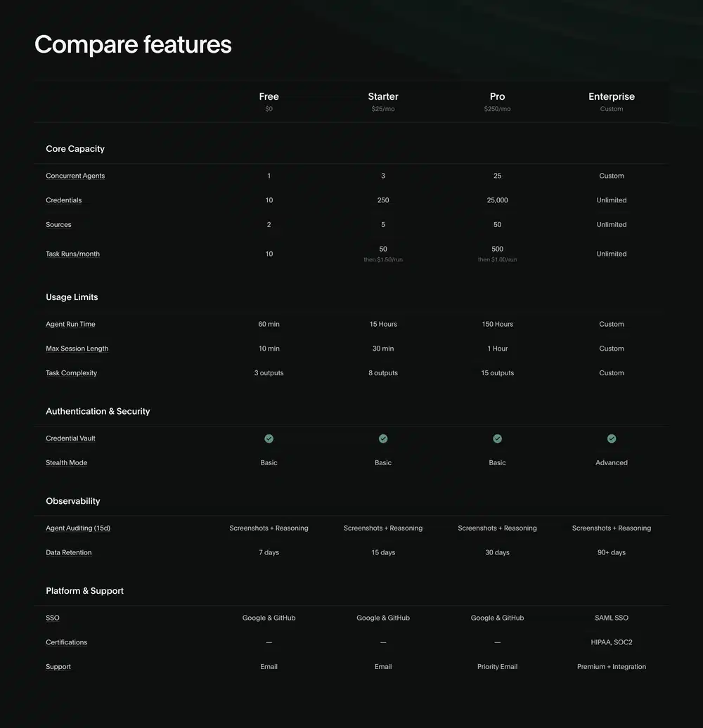Click the Agent Run Time feature label

coord(70,324)
